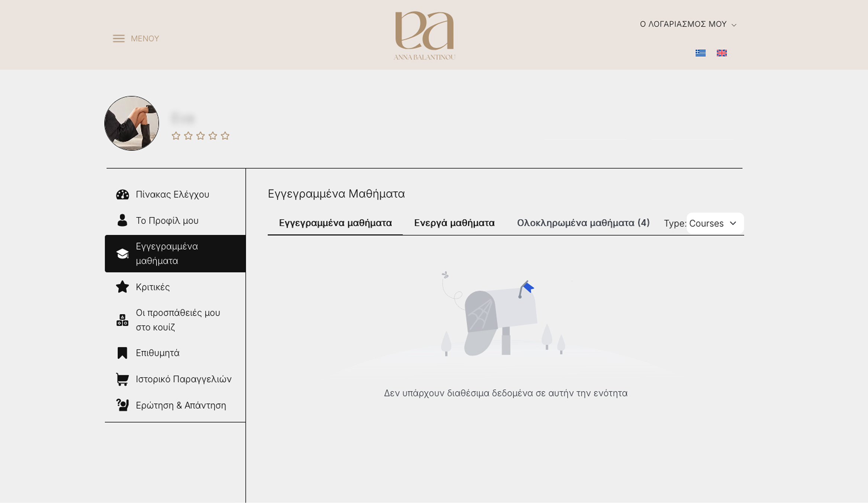This screenshot has width=868, height=503.
Task: Select the shopping cart icon for order history
Action: (123, 379)
